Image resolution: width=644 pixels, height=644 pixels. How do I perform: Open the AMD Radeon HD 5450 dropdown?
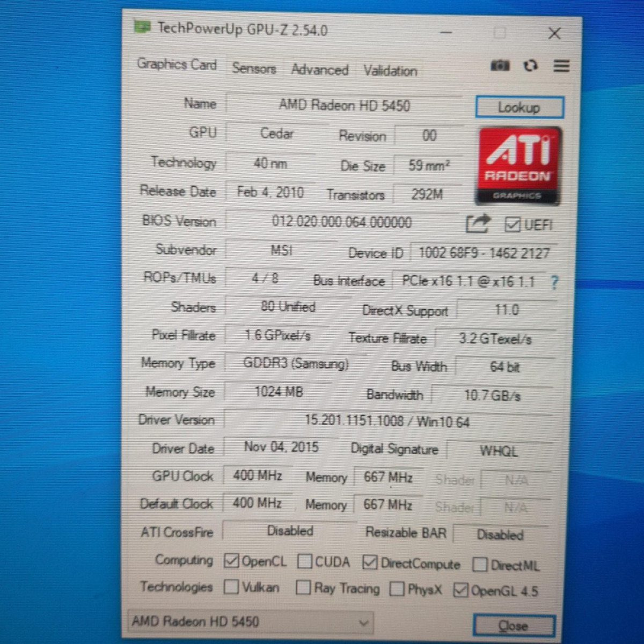(250, 622)
